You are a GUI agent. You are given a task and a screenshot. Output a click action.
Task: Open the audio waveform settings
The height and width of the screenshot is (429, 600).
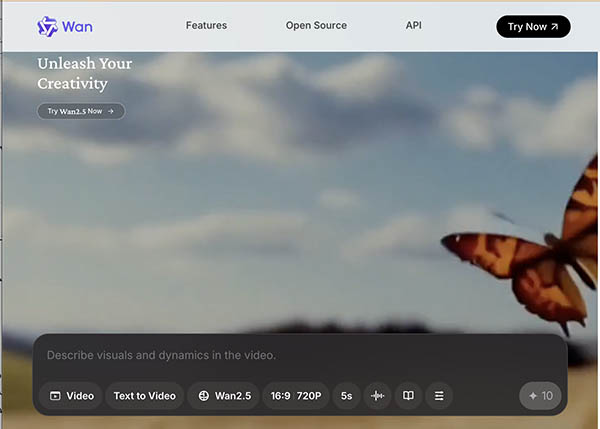[377, 396]
